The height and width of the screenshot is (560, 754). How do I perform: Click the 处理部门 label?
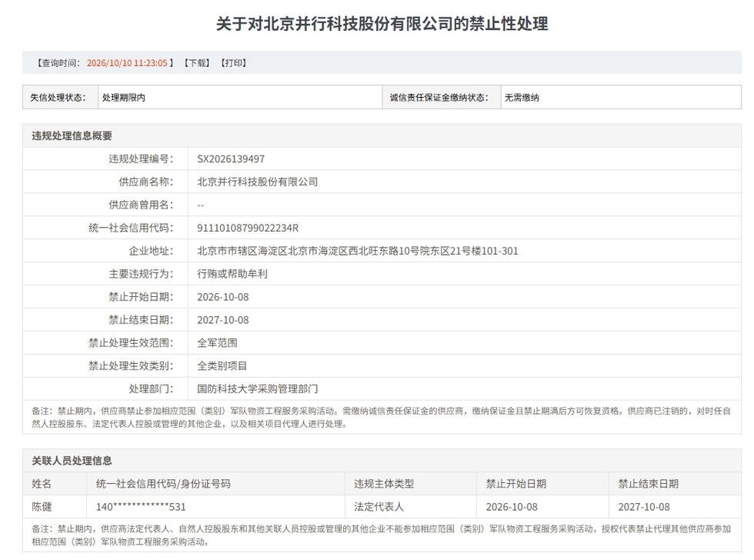coord(151,389)
